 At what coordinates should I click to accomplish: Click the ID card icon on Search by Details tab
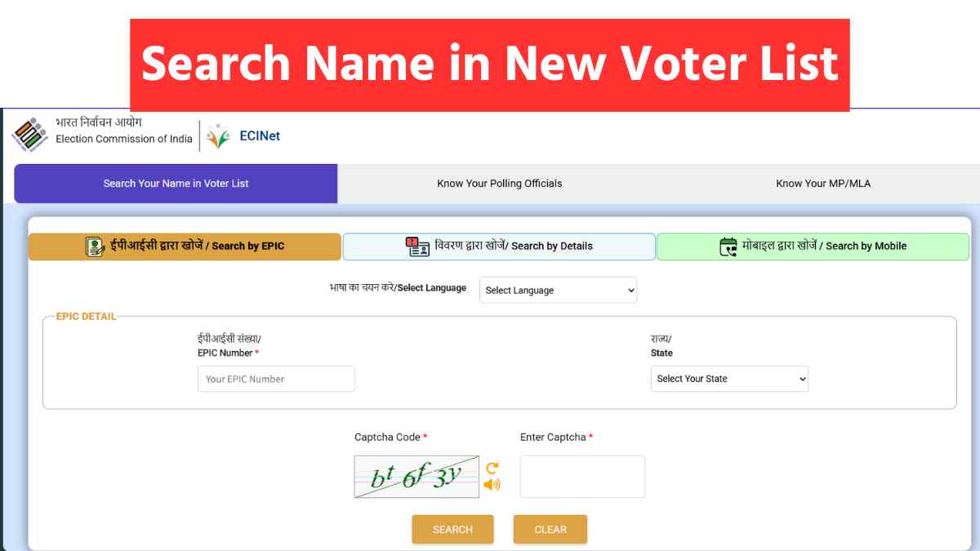[416, 245]
